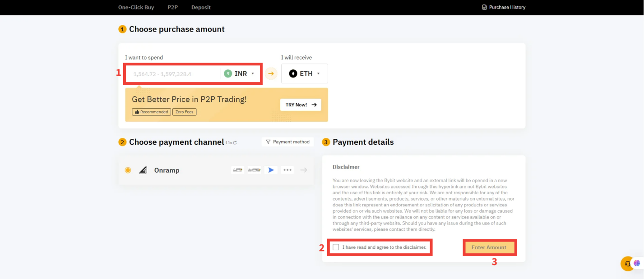Open the Payment method filter dropdown
The image size is (644, 279).
[x=287, y=142]
